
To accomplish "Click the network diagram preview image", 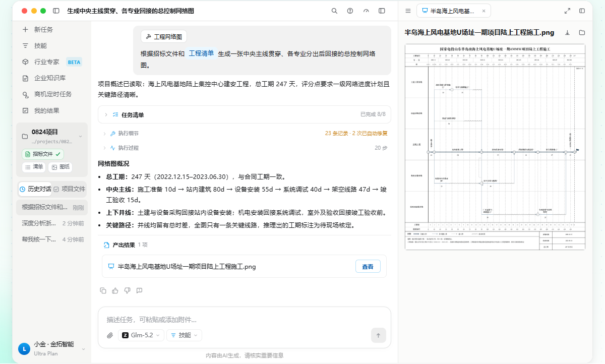I will click(495, 147).
